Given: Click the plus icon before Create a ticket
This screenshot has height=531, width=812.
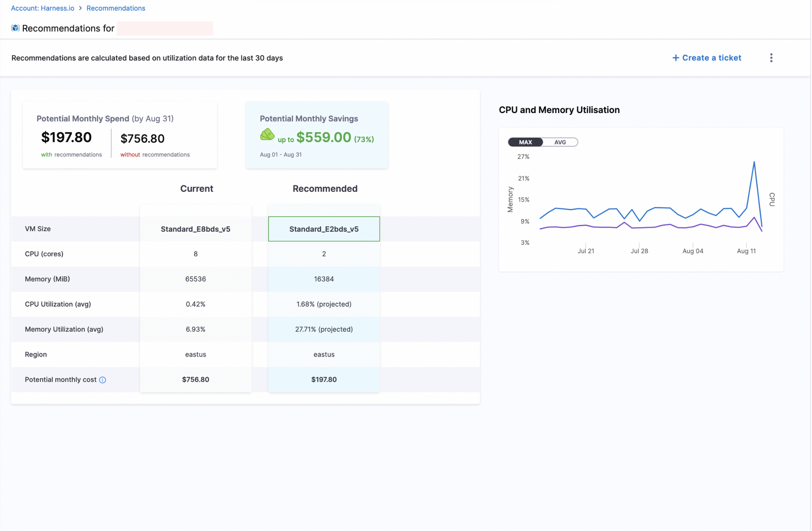Looking at the screenshot, I should pyautogui.click(x=675, y=58).
